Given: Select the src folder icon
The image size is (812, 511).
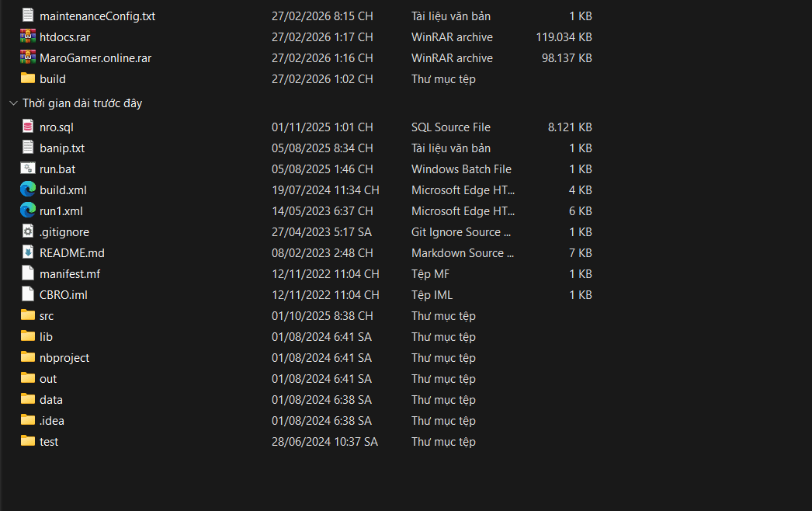Looking at the screenshot, I should click(x=28, y=315).
